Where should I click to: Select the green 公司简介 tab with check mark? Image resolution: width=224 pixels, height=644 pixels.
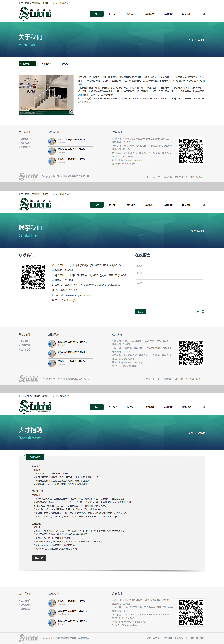pos(27,64)
